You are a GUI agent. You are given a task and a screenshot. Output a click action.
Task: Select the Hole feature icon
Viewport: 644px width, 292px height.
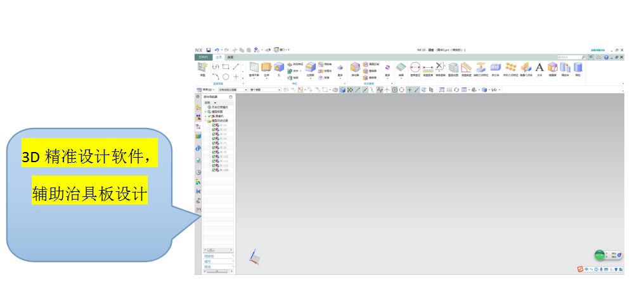click(x=278, y=67)
